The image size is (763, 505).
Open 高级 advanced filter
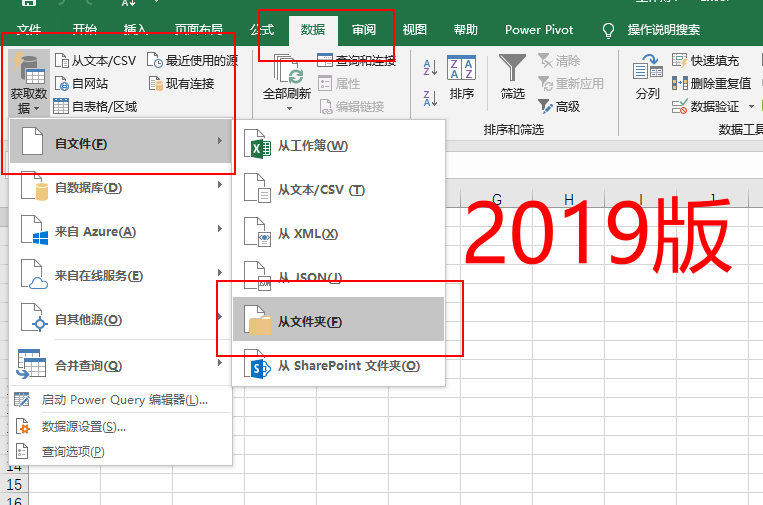pyautogui.click(x=559, y=107)
